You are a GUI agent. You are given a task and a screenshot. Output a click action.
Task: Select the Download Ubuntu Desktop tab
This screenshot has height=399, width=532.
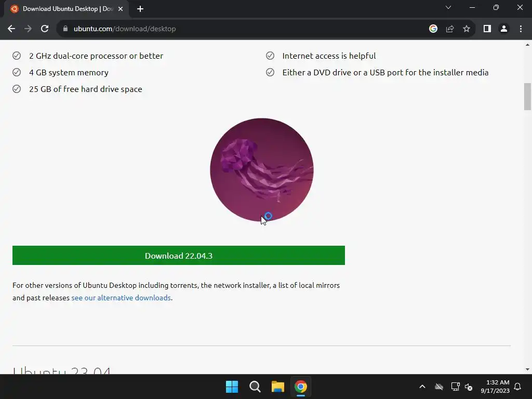(66, 9)
